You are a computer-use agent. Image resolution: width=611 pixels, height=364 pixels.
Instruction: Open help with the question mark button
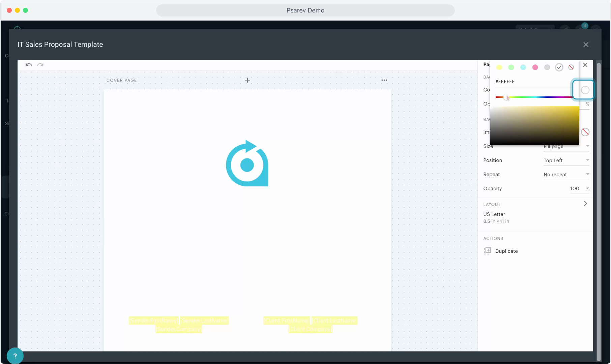point(15,356)
